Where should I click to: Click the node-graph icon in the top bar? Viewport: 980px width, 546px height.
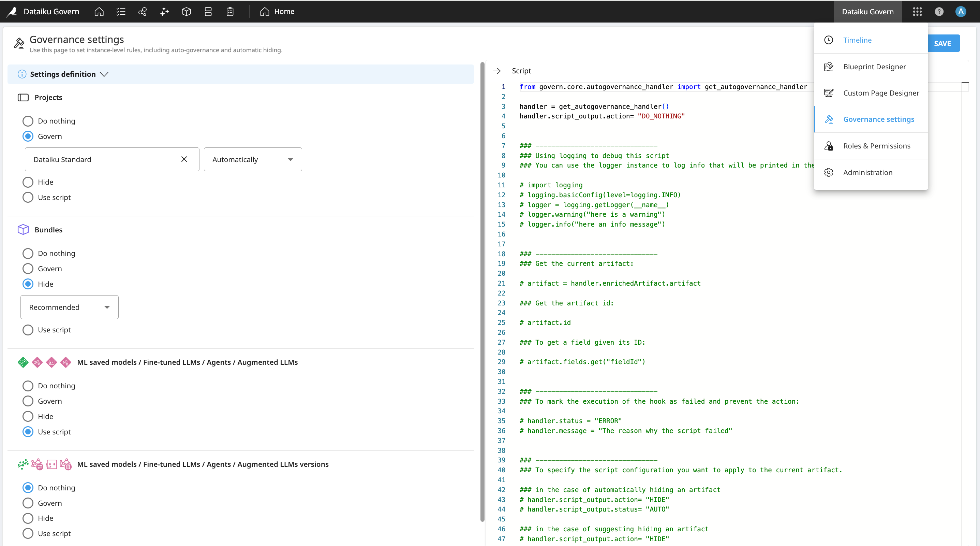[142, 11]
